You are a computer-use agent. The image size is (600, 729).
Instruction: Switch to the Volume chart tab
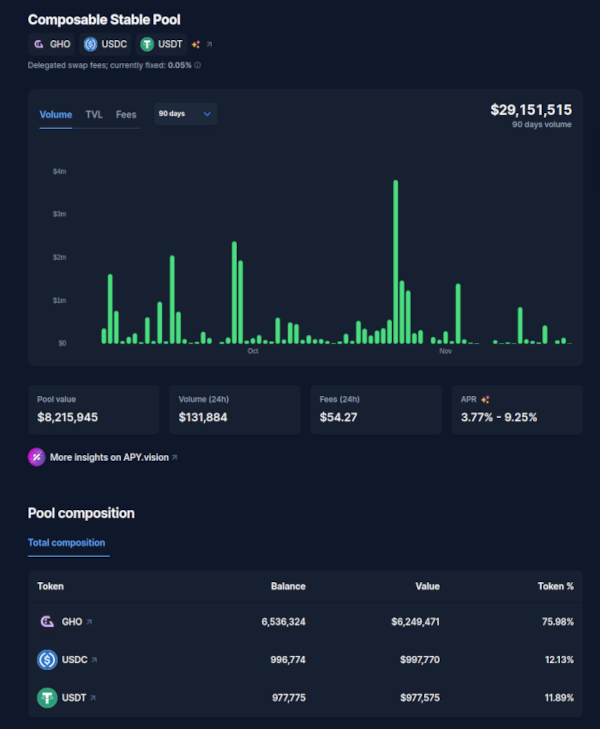[x=56, y=115]
